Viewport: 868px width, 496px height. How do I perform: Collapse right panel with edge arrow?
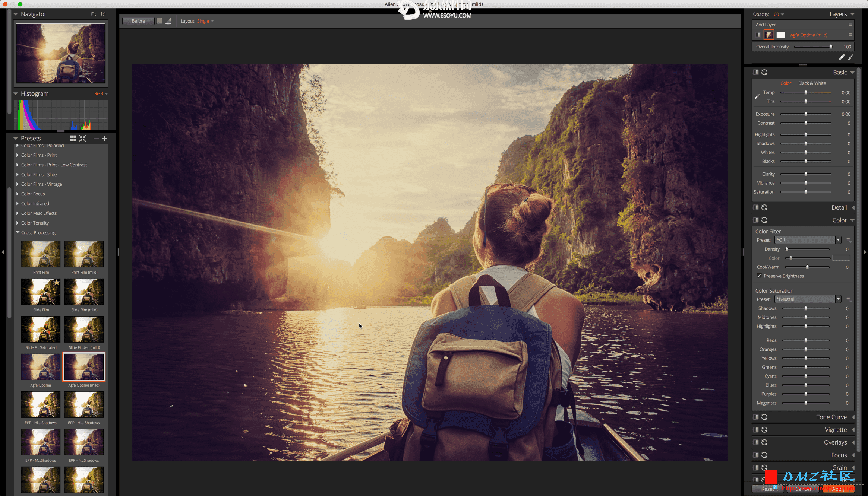click(x=865, y=252)
